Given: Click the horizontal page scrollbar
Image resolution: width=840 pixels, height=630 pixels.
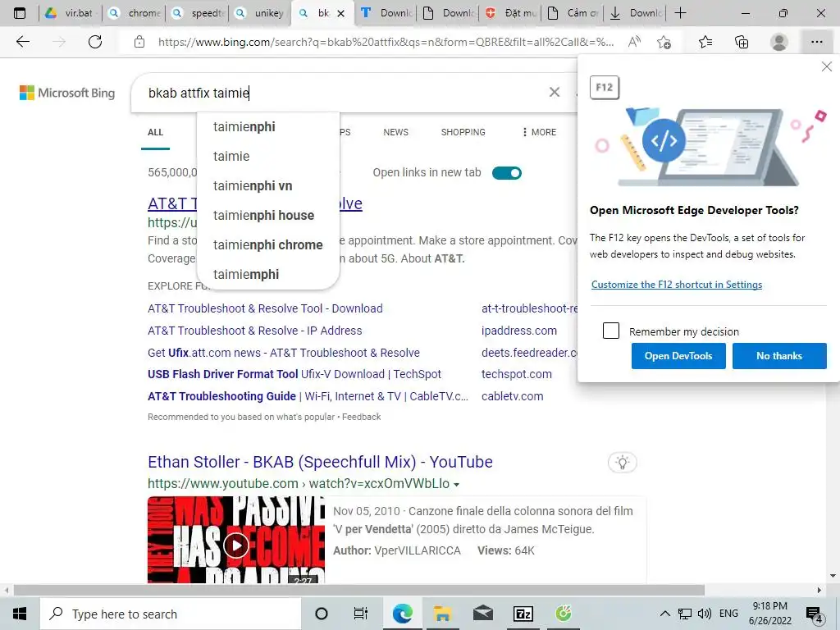Looking at the screenshot, I should pyautogui.click(x=359, y=591).
